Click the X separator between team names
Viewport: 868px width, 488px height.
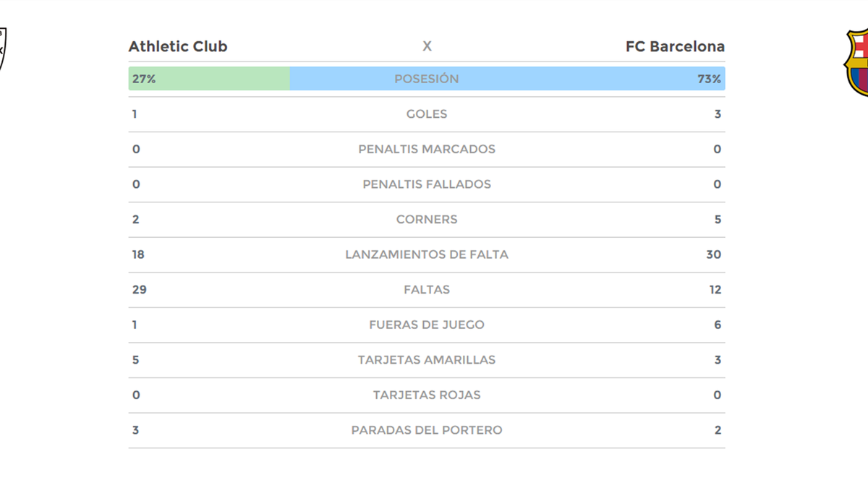(427, 46)
